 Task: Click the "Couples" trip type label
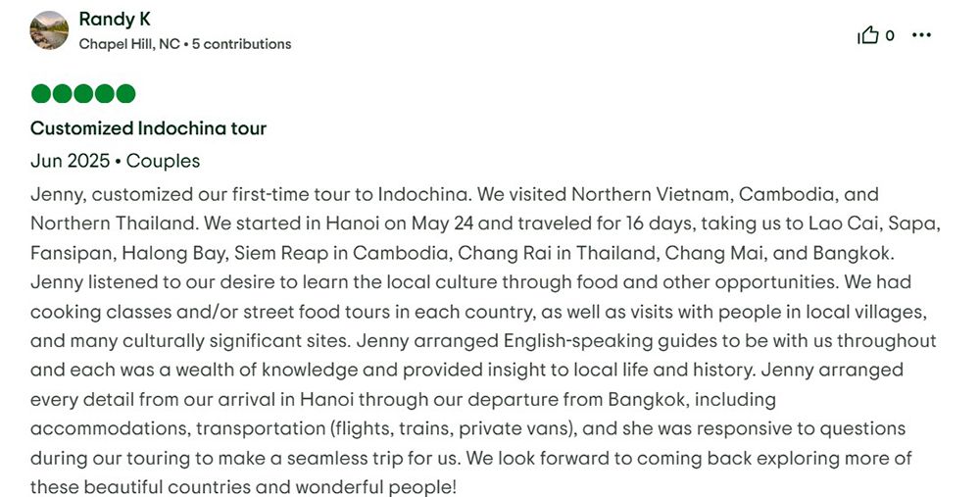(163, 161)
